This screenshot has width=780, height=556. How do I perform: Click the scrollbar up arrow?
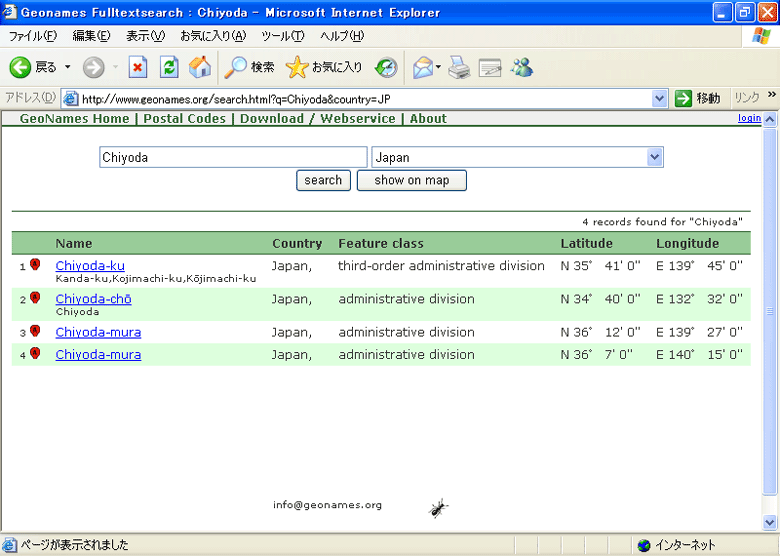pyautogui.click(x=770, y=120)
